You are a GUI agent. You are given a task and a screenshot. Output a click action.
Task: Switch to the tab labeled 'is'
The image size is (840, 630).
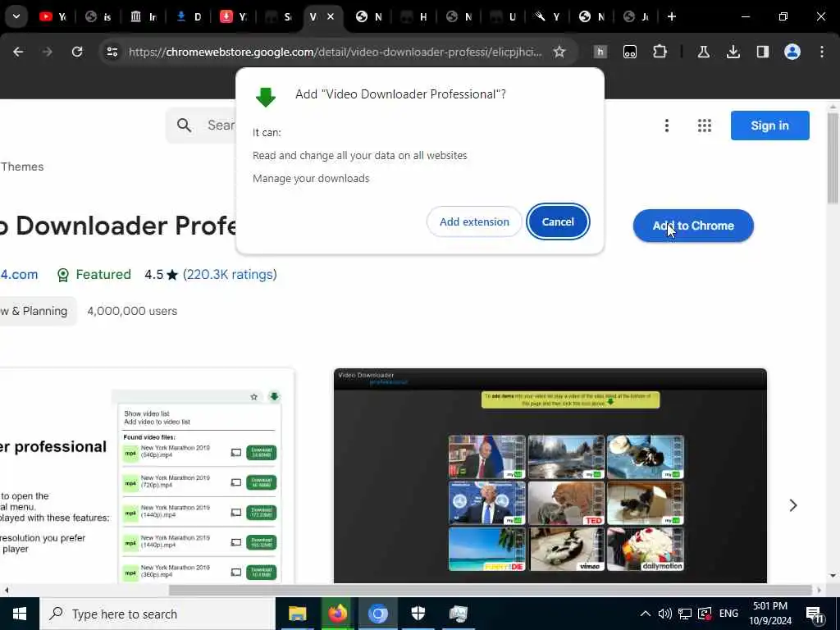coord(98,16)
